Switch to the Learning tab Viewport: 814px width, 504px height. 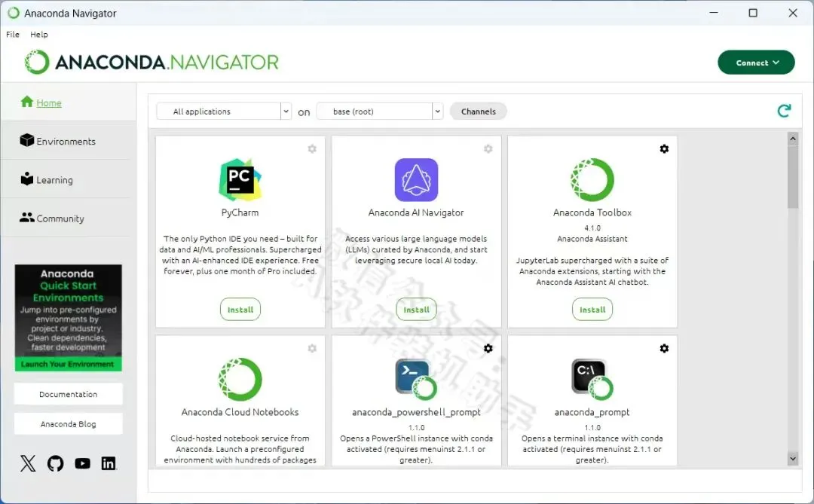pos(68,179)
